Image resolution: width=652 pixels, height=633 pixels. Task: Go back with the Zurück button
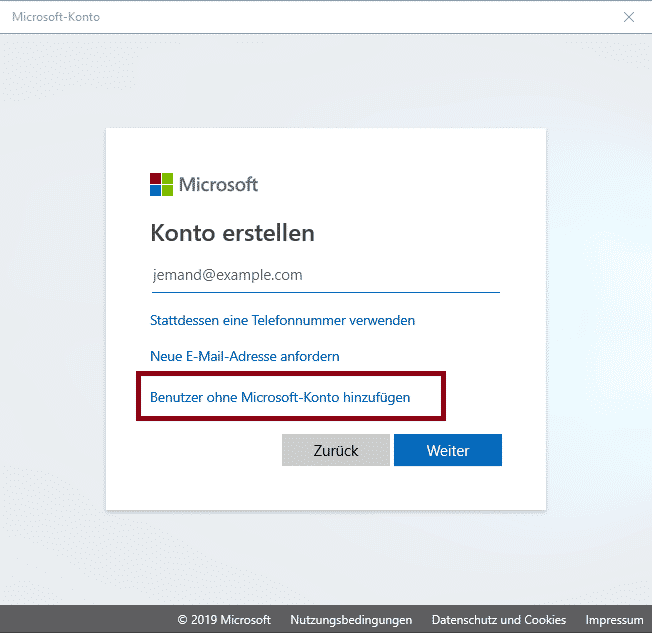click(x=336, y=450)
